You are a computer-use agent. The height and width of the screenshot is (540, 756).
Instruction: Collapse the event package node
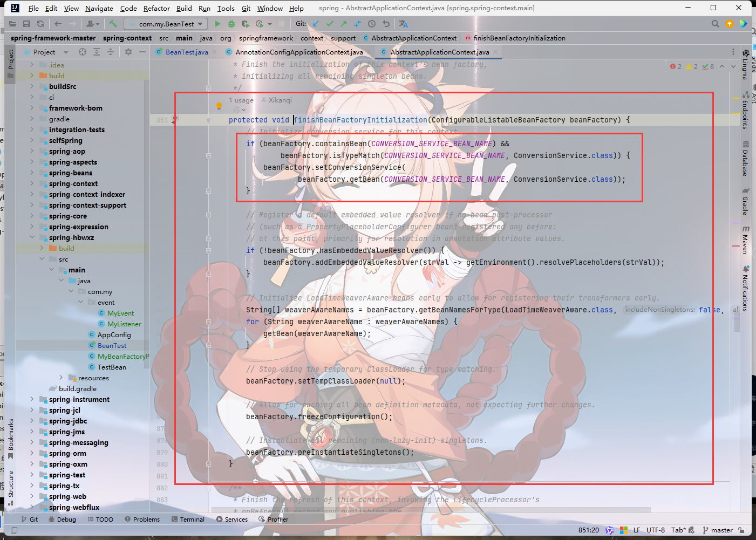pyautogui.click(x=81, y=302)
